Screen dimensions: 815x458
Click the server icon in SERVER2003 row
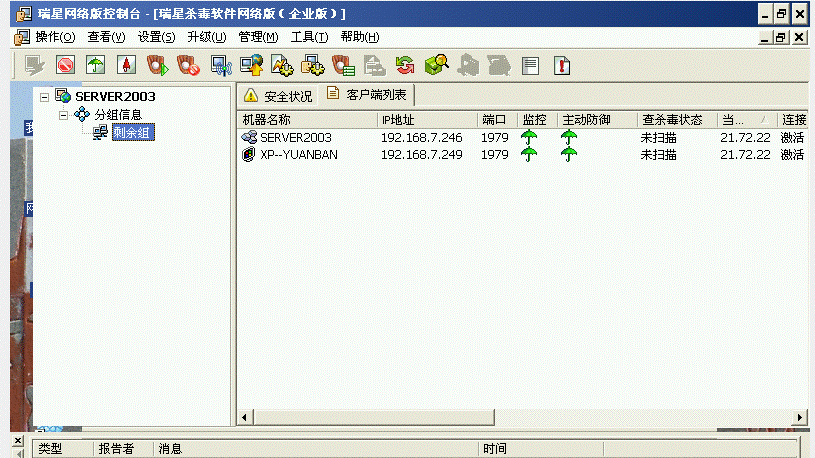click(x=249, y=137)
